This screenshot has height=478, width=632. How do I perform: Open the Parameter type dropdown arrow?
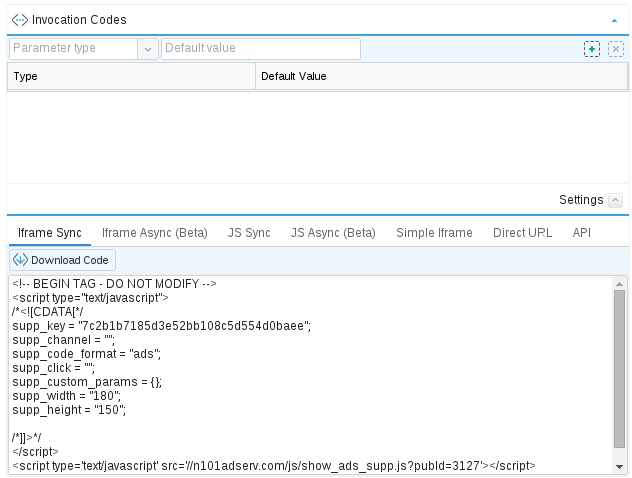148,49
